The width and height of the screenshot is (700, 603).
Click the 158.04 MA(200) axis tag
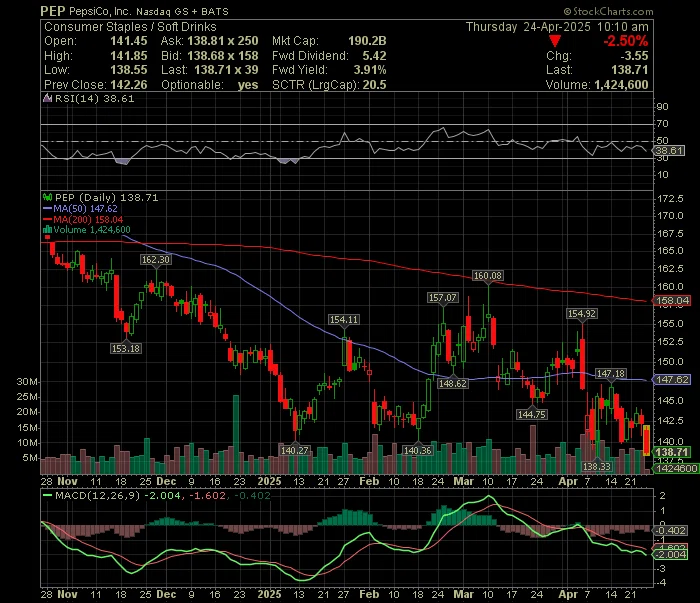pos(672,301)
